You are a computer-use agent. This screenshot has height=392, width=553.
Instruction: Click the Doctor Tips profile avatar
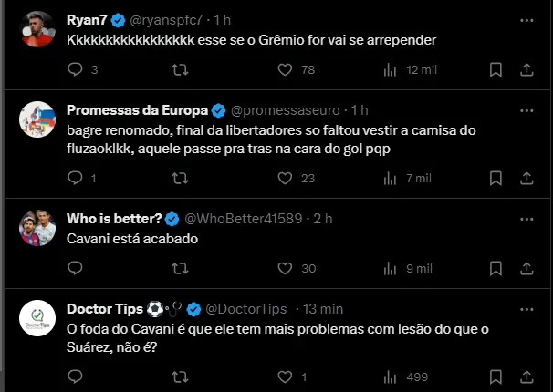(36, 320)
